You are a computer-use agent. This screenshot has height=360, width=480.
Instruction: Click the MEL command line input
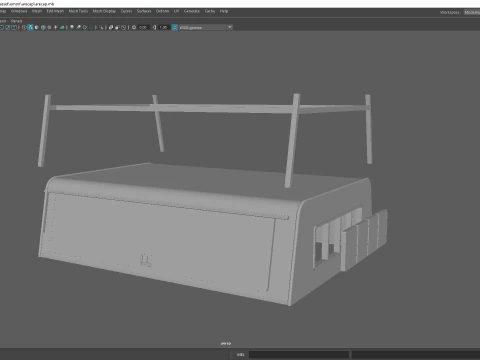point(299,354)
